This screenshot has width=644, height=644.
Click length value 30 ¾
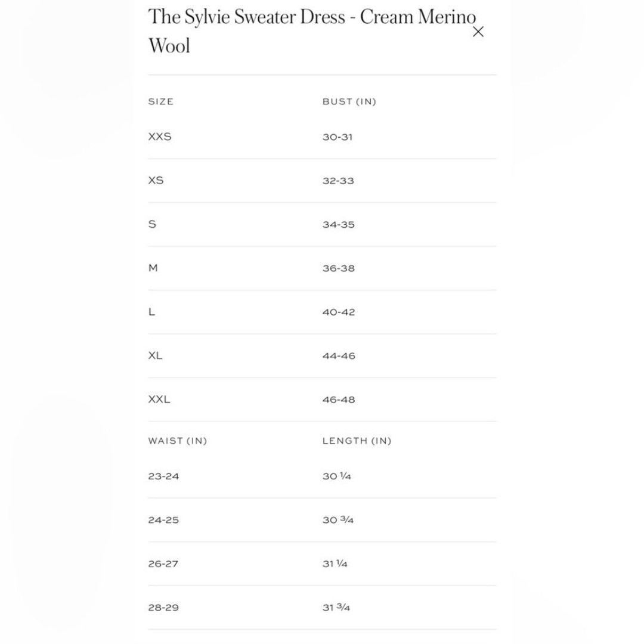(x=338, y=520)
